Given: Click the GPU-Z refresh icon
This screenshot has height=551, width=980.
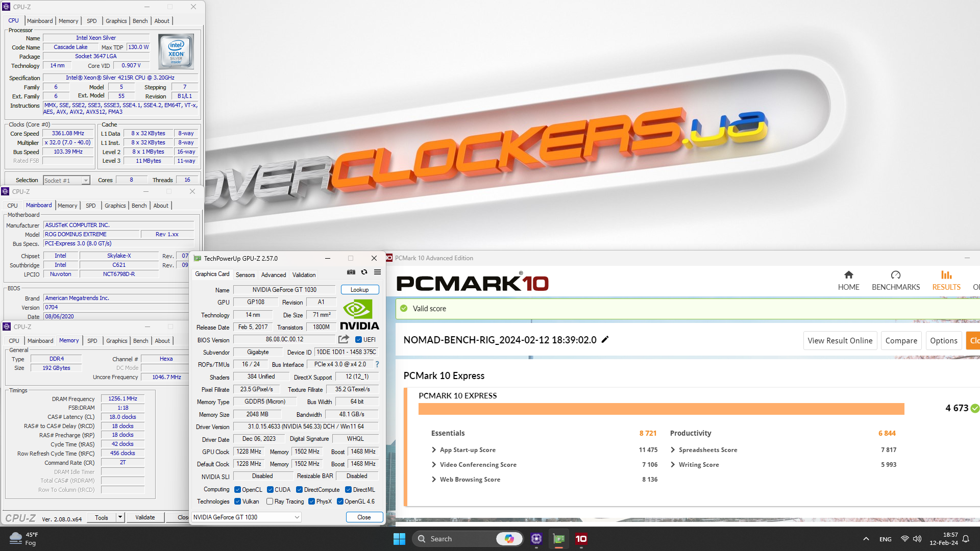Looking at the screenshot, I should 364,272.
